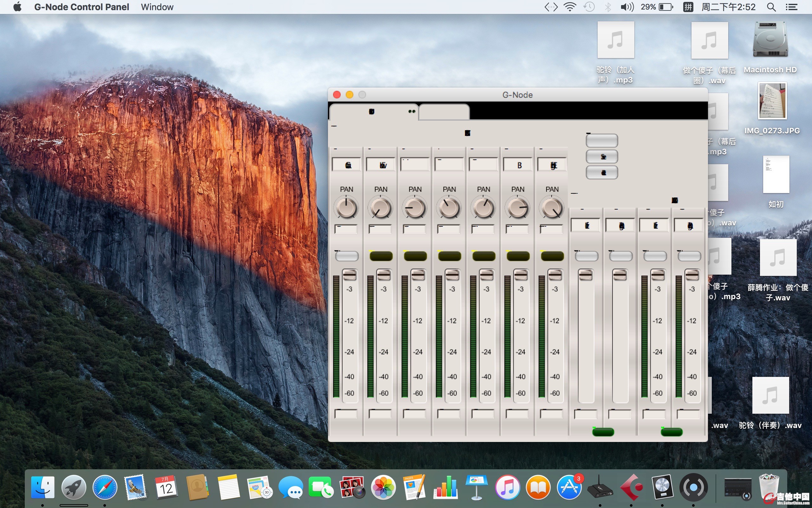Click the Wi-Fi status icon in menu bar
The height and width of the screenshot is (508, 812).
pos(570,7)
